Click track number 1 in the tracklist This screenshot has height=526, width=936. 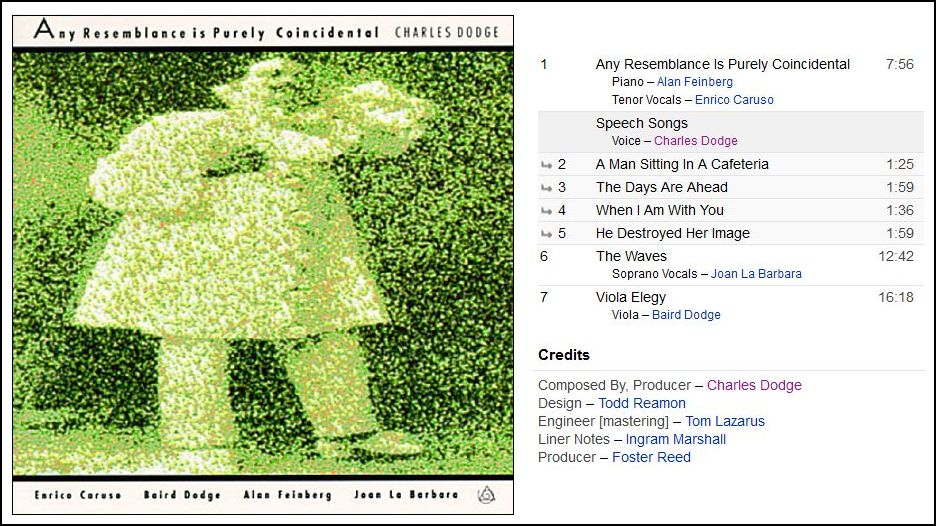[544, 64]
